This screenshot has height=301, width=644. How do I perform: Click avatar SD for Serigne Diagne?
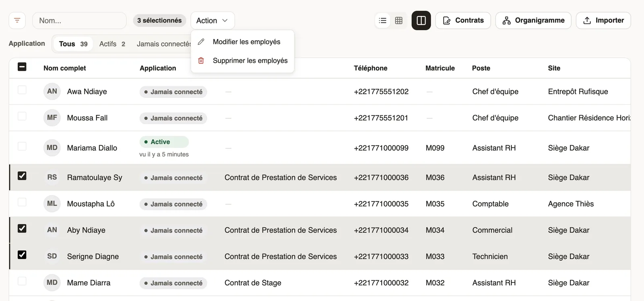[x=52, y=256]
